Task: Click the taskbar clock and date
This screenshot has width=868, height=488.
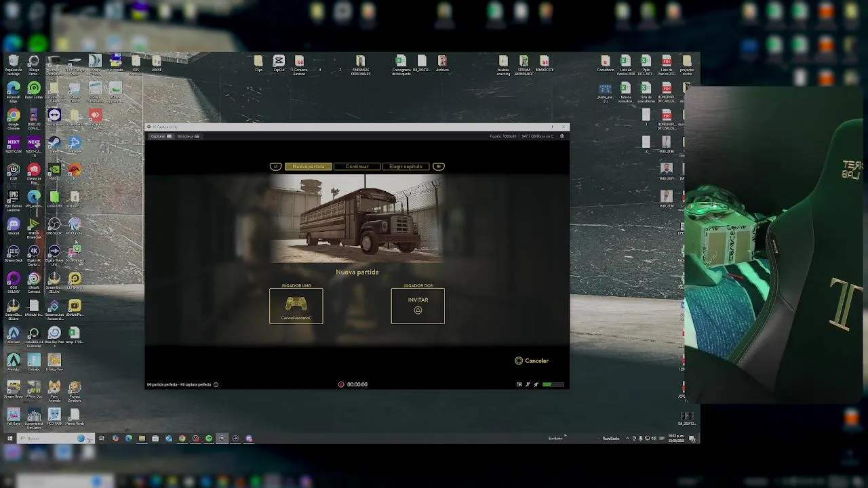Action: (x=677, y=439)
